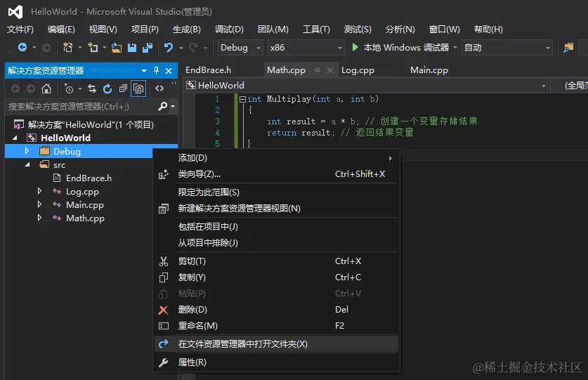Click the wrench Properties icon
This screenshot has width=588, height=380.
[x=164, y=362]
